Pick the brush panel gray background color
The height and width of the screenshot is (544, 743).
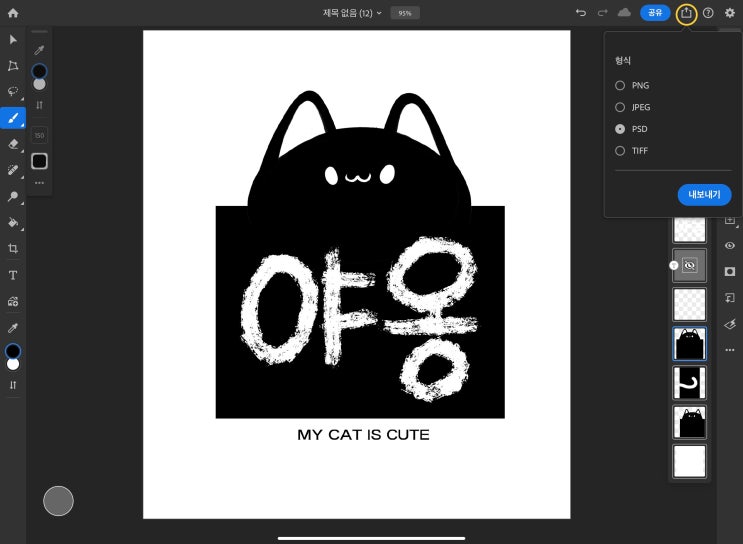39,84
